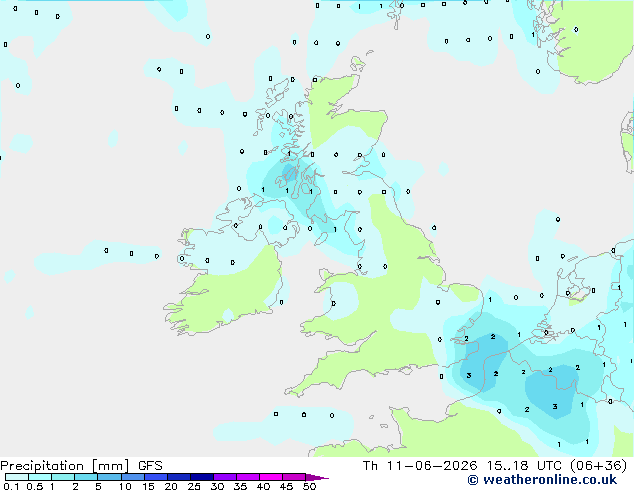The image size is (634, 490).
Task: Click the '5' legend scale label
Action: (x=98, y=486)
